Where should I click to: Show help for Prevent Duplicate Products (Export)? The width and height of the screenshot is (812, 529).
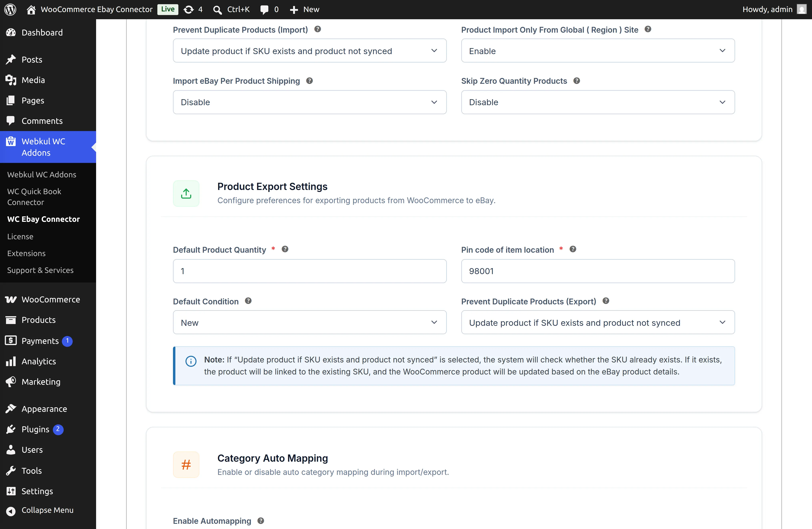(606, 301)
